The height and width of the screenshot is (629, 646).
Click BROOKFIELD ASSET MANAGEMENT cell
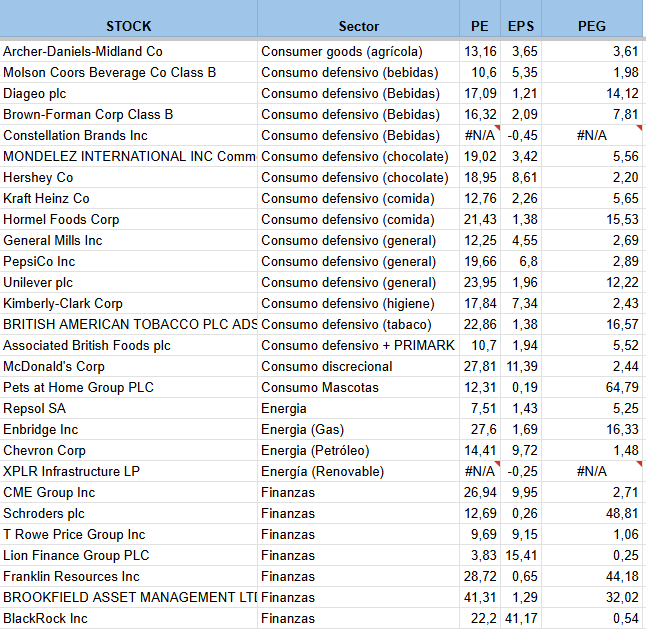click(129, 598)
